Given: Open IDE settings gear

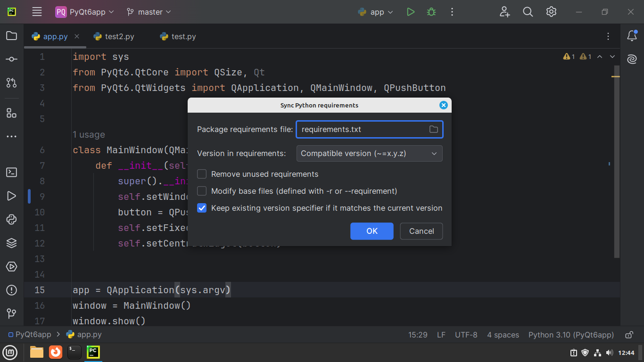Looking at the screenshot, I should tap(551, 12).
